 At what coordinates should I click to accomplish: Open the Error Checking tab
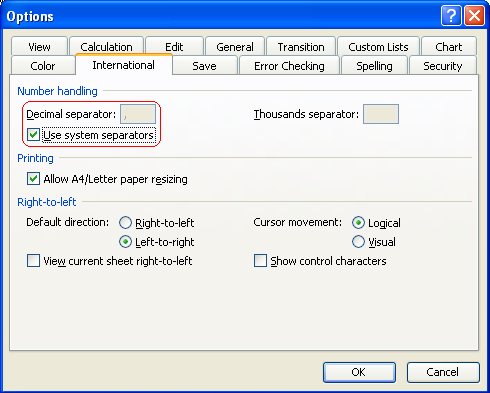289,66
